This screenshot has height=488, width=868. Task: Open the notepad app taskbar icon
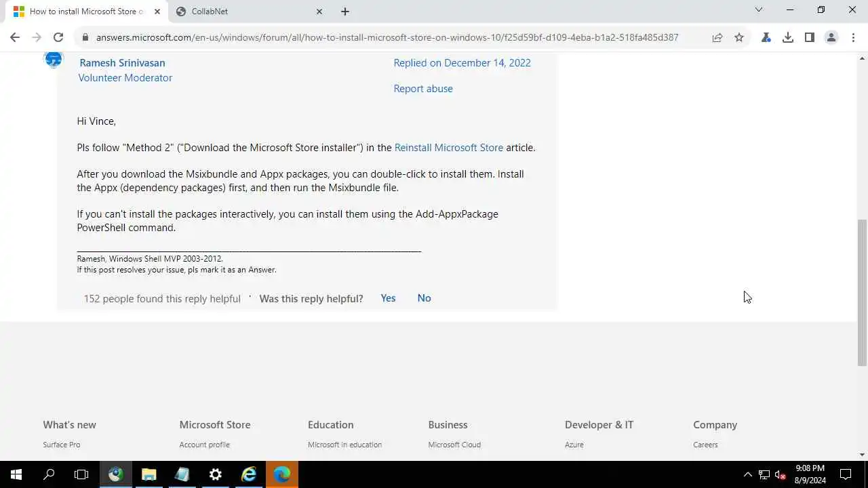click(x=182, y=474)
